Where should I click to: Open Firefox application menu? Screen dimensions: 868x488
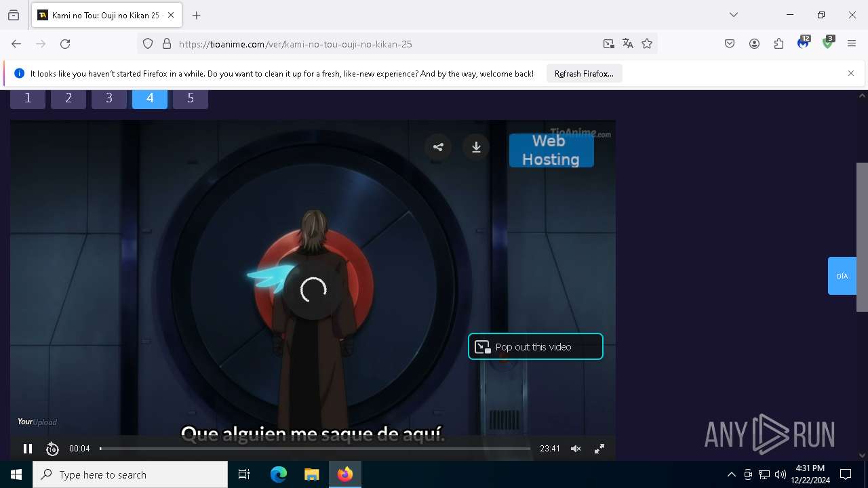click(852, 44)
